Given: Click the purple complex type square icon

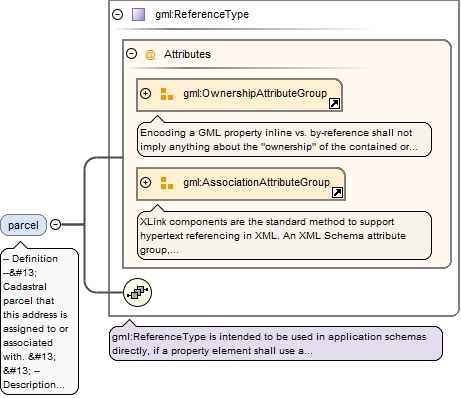Looking at the screenshot, I should (x=138, y=15).
